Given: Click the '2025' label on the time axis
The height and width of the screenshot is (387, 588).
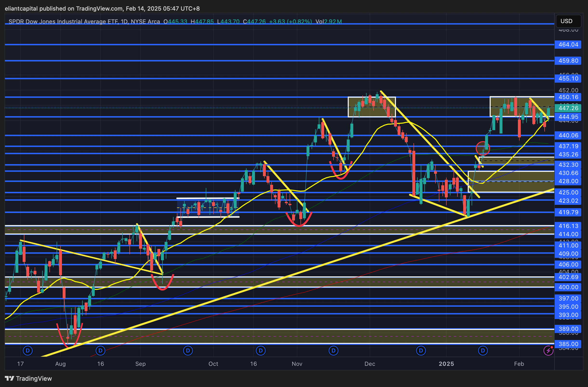Looking at the screenshot, I should [x=446, y=364].
